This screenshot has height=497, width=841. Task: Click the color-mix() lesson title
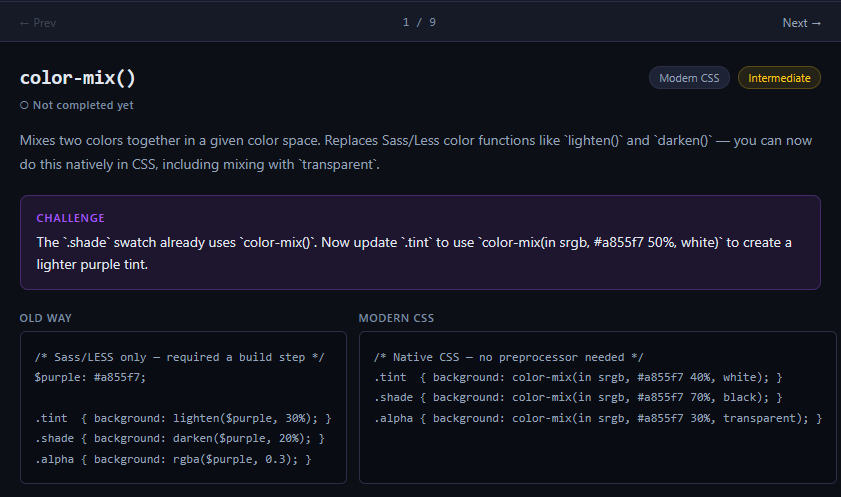coord(78,78)
